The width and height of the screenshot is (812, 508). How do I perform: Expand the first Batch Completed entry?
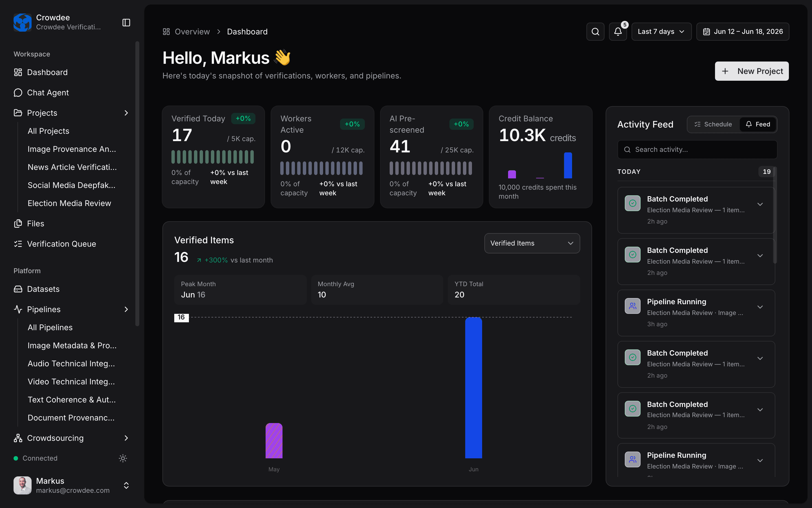point(760,204)
